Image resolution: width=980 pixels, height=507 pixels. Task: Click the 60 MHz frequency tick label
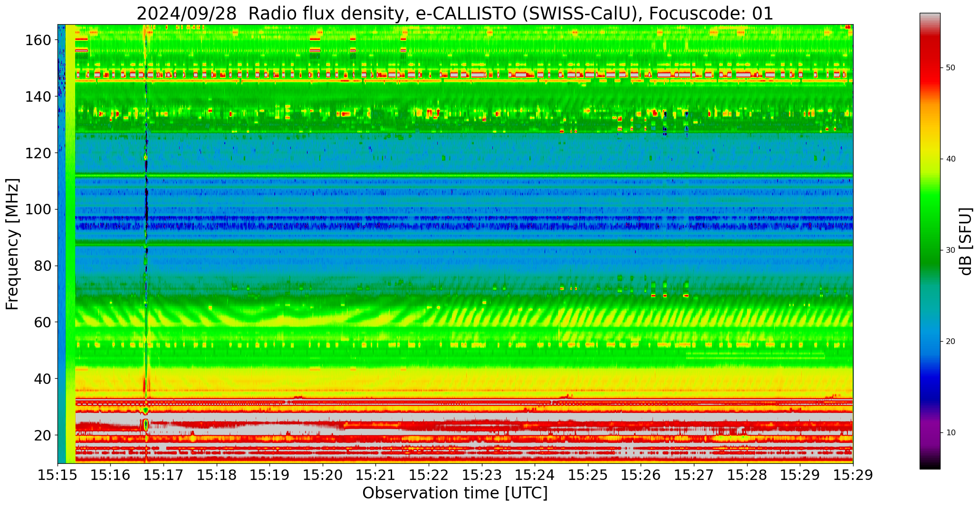[43, 322]
